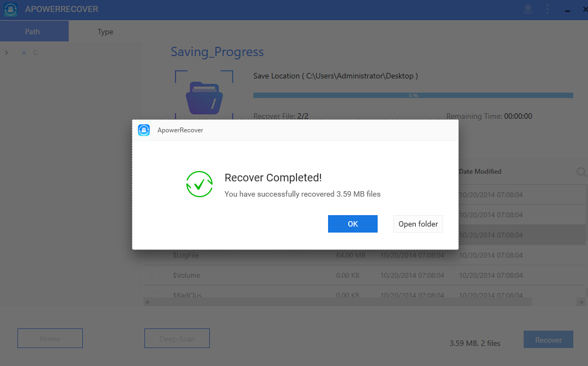Click the blue folder saving icon

point(204,98)
